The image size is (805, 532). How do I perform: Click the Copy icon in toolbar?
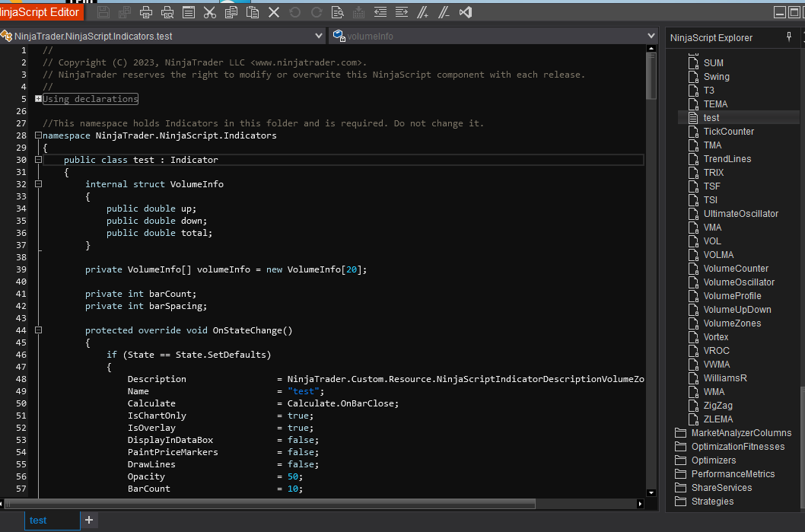231,12
